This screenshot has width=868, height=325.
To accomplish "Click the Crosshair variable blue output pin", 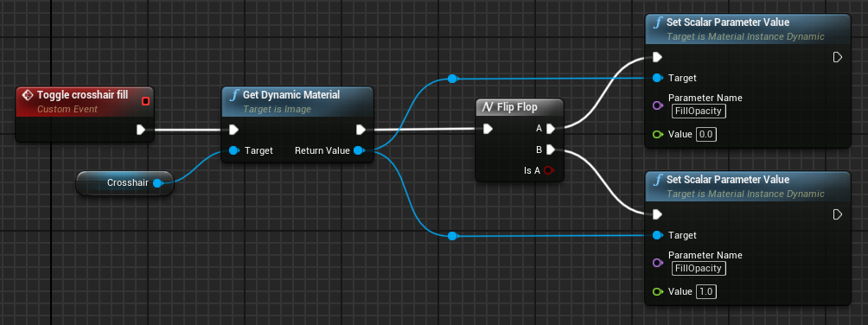I will click(157, 183).
